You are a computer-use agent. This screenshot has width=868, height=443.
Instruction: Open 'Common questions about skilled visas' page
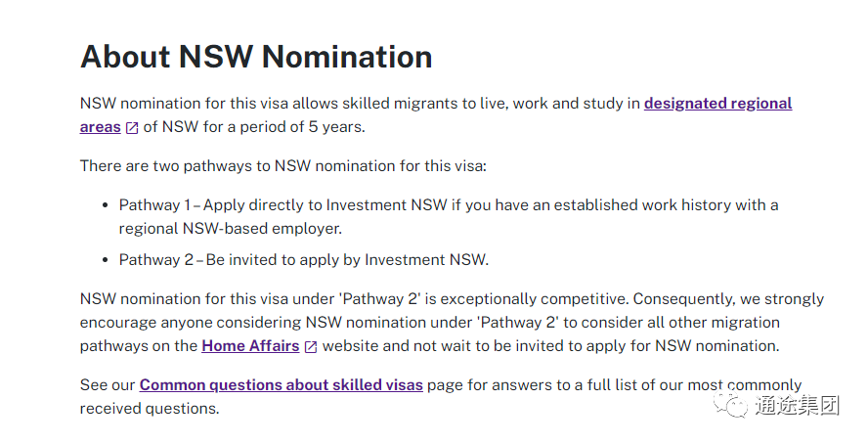click(x=282, y=385)
